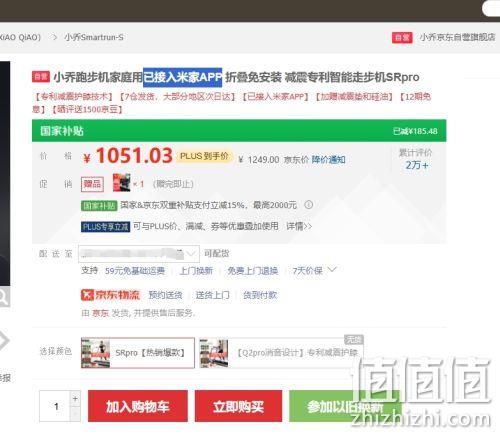500x436 pixels.
Task: Join the 参加以旧换新 trade-in program
Action: 345,406
